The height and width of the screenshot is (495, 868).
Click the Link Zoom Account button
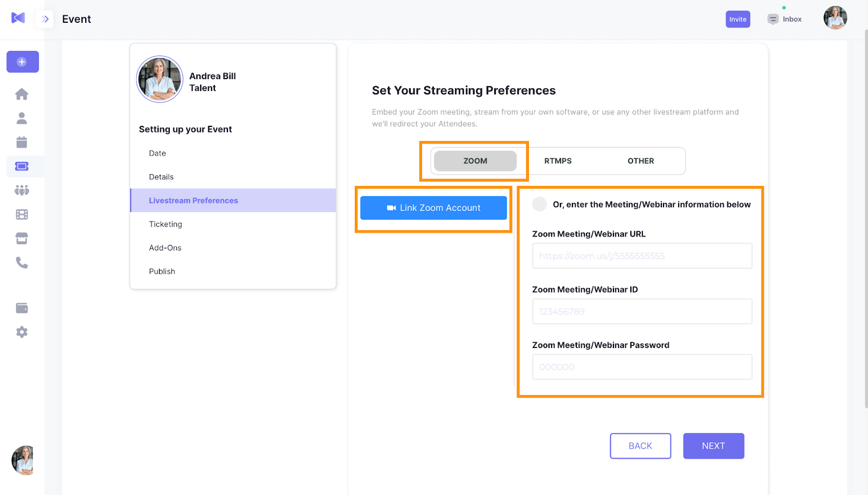tap(433, 208)
